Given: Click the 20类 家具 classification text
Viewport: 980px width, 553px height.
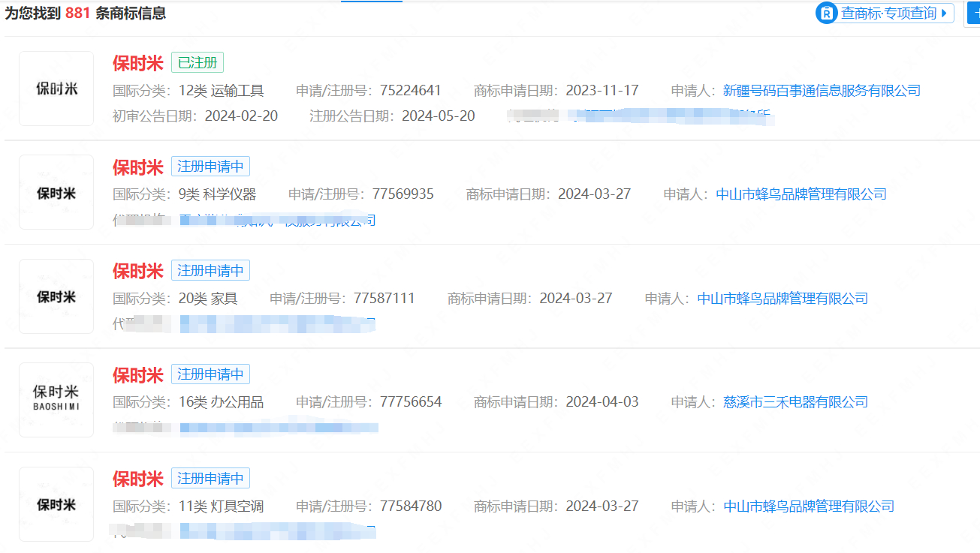Looking at the screenshot, I should [x=208, y=299].
